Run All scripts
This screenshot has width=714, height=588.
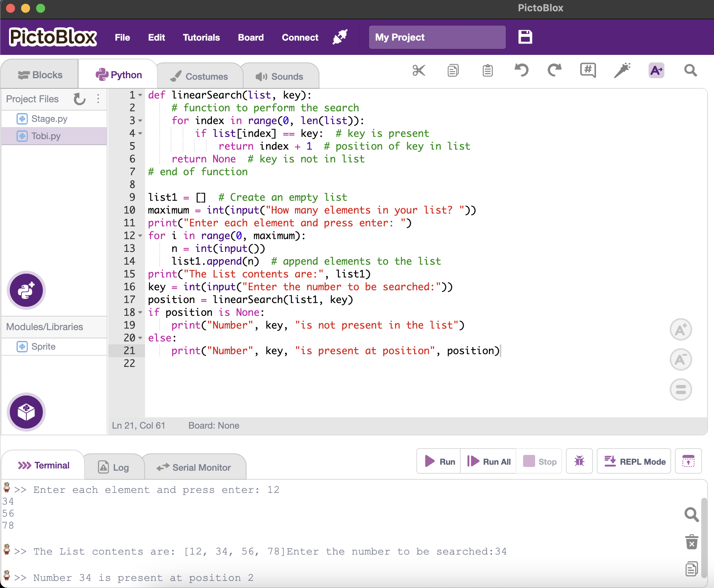[488, 461]
